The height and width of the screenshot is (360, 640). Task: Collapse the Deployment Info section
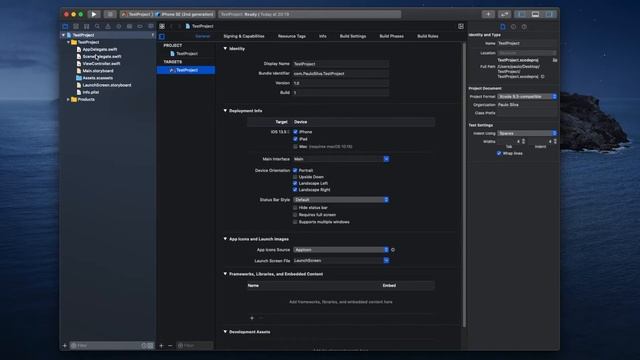pyautogui.click(x=225, y=111)
